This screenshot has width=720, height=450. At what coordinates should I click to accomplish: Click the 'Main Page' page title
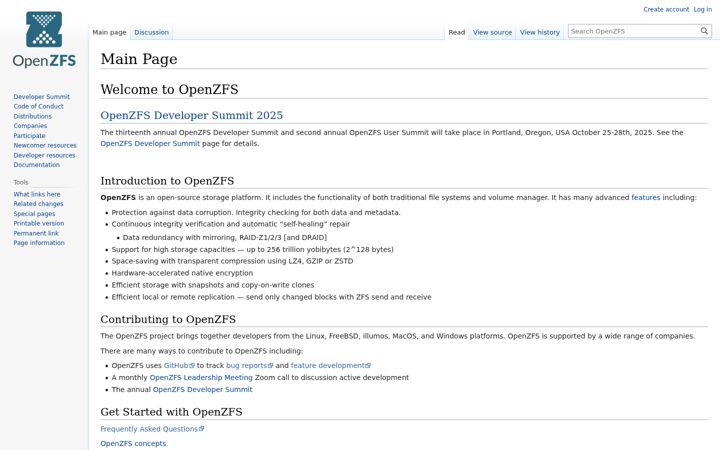pyautogui.click(x=139, y=59)
